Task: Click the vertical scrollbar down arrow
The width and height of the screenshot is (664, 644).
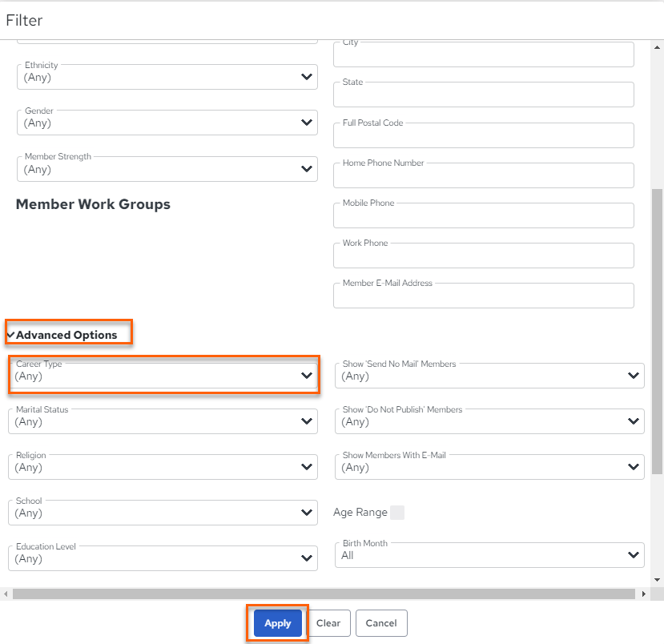Action: (x=658, y=580)
